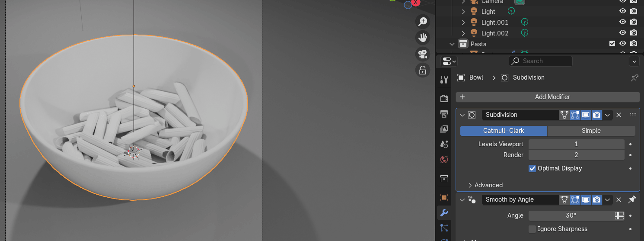The image size is (644, 241).
Task: Click the zoom view magnifier icon
Action: 422,22
